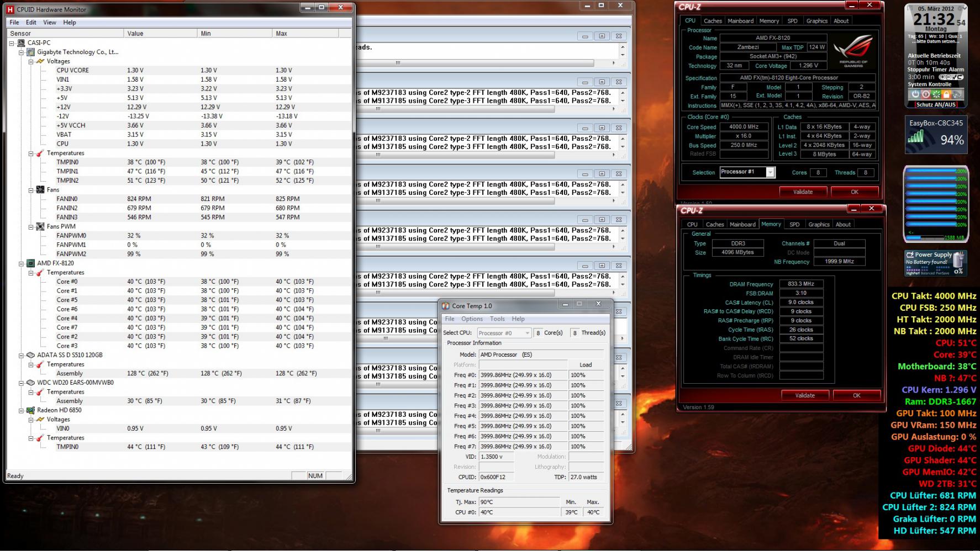Click the HWMonitor red H title bar icon

pos(9,9)
